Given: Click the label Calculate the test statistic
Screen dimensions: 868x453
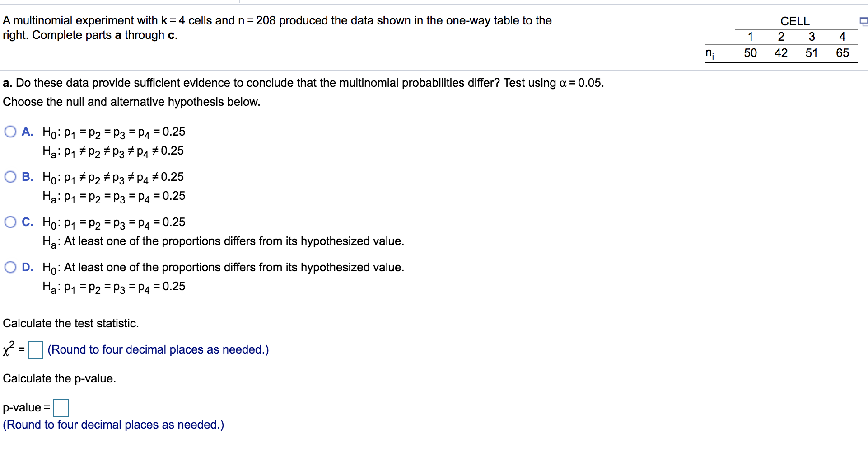Looking at the screenshot, I should click(x=70, y=323).
